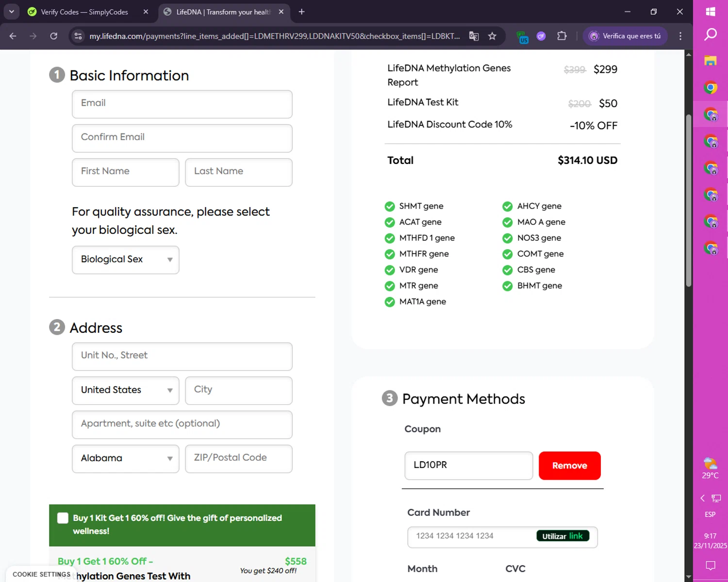Click the Apartment, suite etc field
Image resolution: width=728 pixels, height=582 pixels.
pyautogui.click(x=182, y=425)
